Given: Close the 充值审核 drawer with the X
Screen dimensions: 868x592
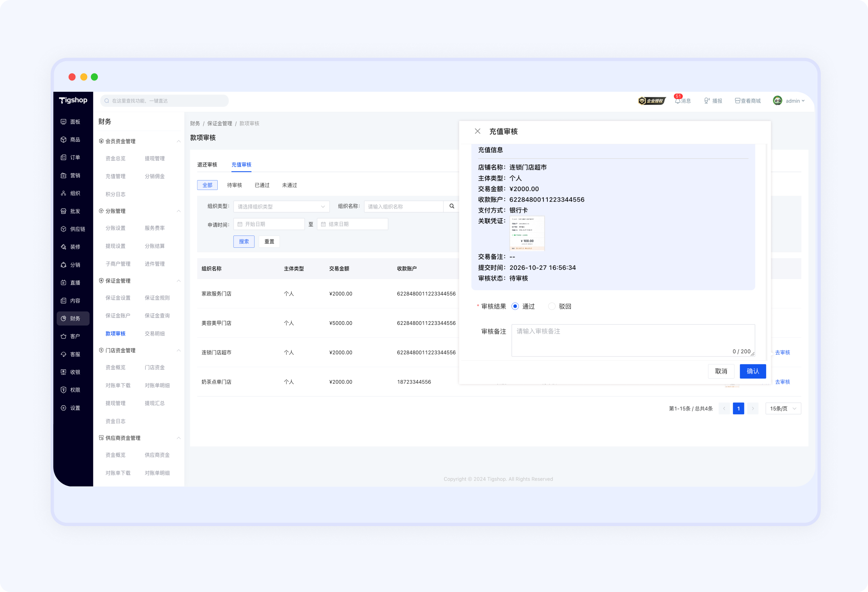Looking at the screenshot, I should [x=477, y=131].
